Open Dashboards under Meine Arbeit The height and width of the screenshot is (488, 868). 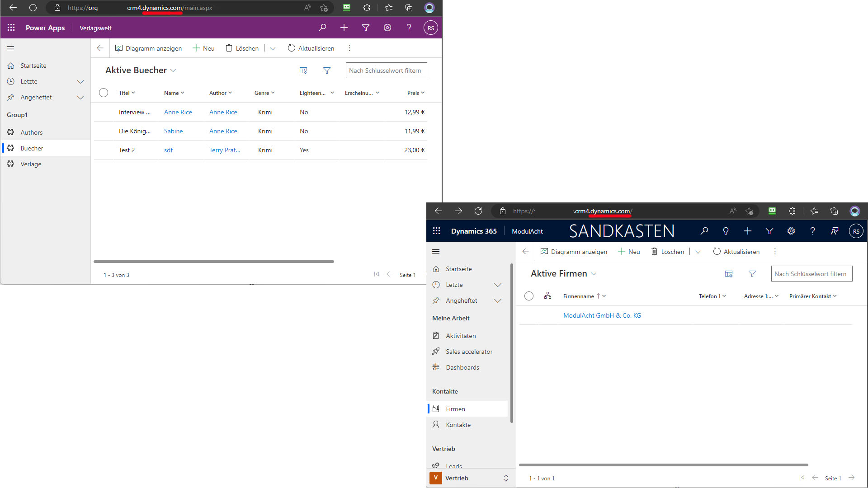tap(462, 367)
